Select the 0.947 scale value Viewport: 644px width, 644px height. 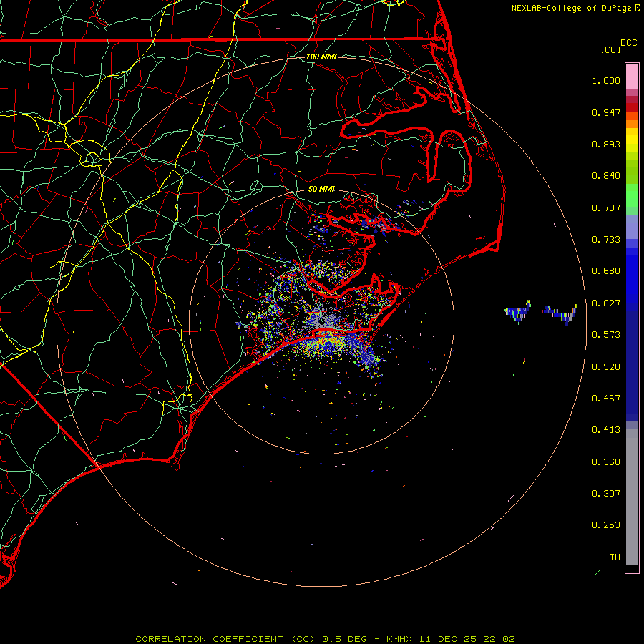(606, 112)
